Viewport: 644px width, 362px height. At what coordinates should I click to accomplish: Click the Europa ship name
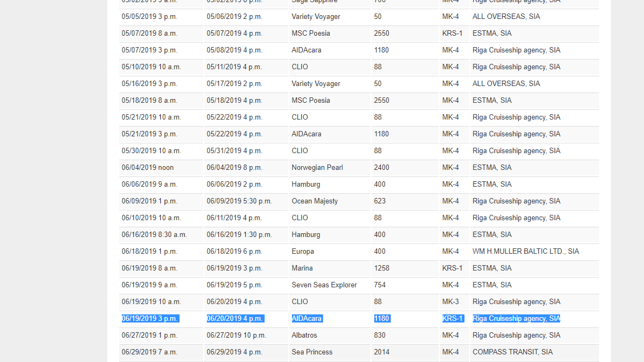[303, 252]
